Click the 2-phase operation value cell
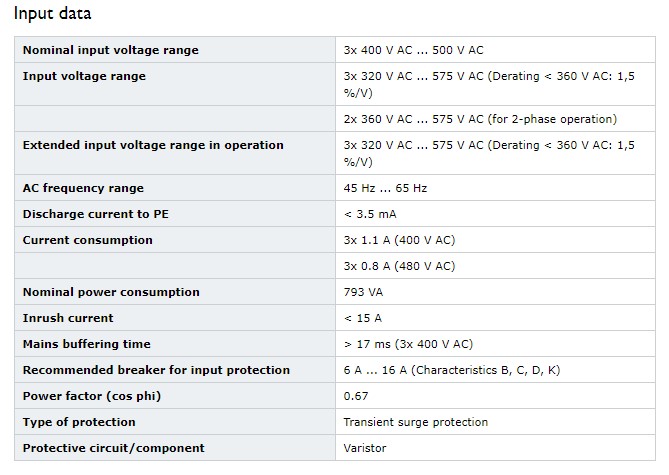The image size is (669, 475). coord(495,119)
